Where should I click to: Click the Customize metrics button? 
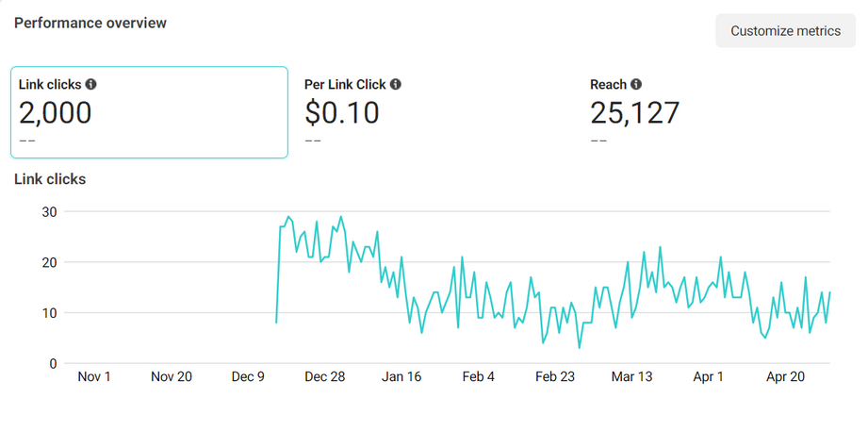[785, 31]
